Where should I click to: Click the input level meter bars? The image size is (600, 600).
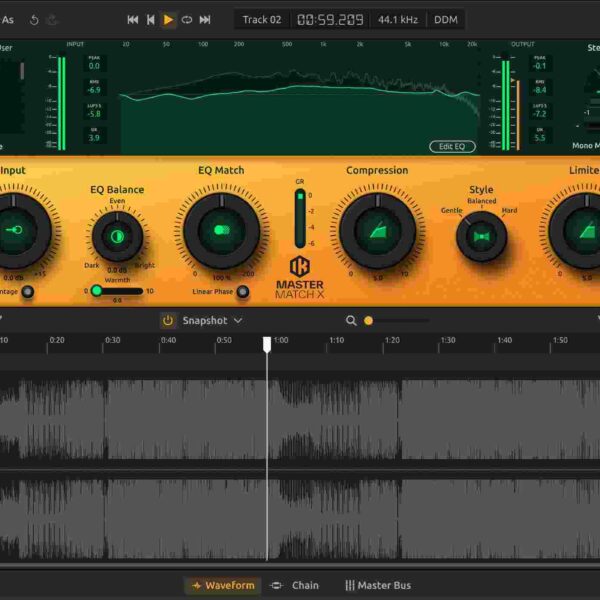(x=61, y=103)
